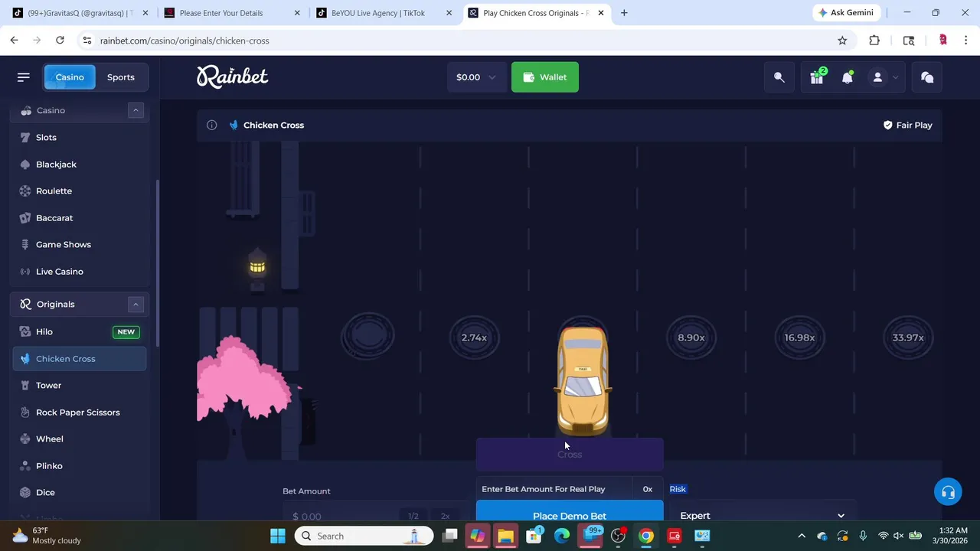Switch to Please Enter Your Details tab

(233, 13)
